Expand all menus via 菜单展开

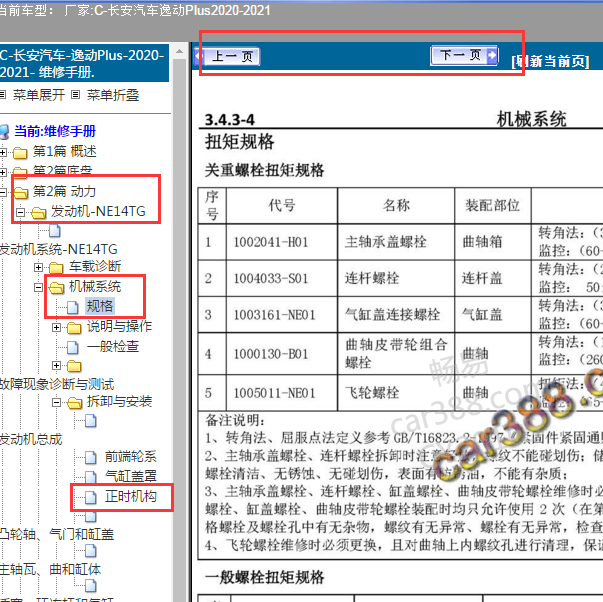[38, 95]
